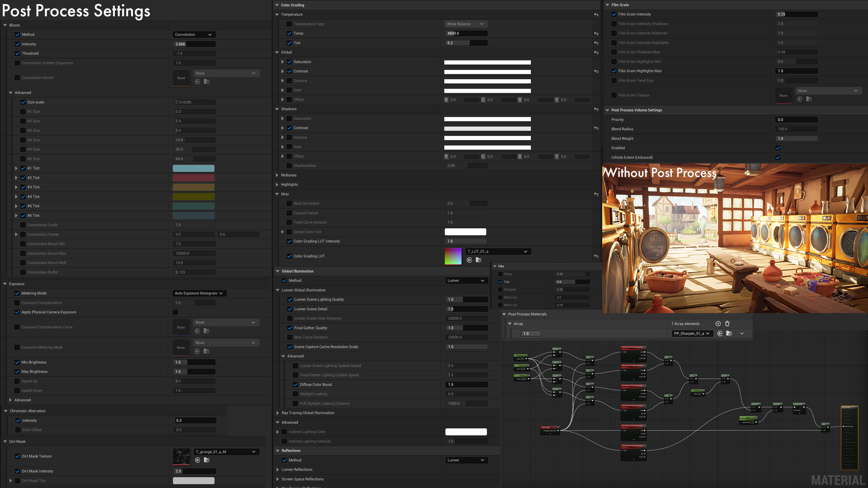Click the Global Saturation color bar
The image size is (868, 488).
tap(487, 62)
